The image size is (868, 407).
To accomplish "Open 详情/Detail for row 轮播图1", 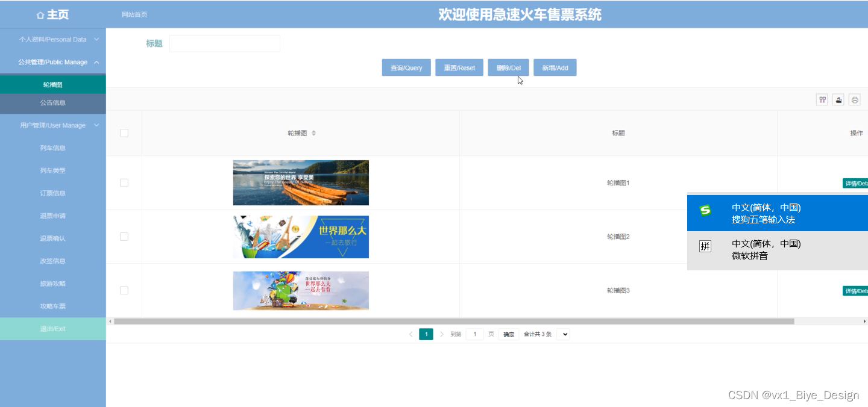I will [x=855, y=183].
